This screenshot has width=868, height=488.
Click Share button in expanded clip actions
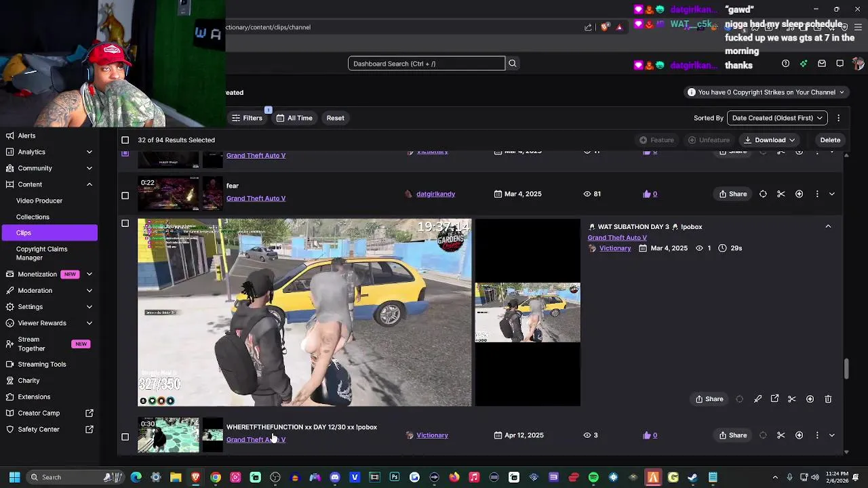point(709,399)
